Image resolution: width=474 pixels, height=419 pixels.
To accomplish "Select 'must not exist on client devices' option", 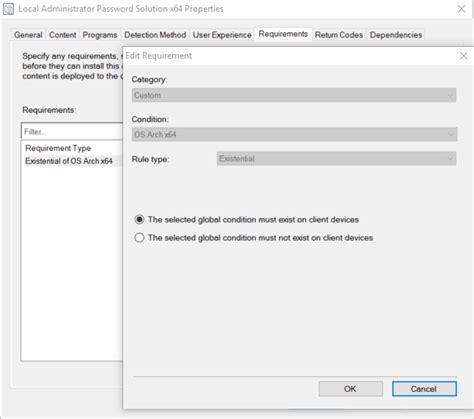I will click(254, 238).
